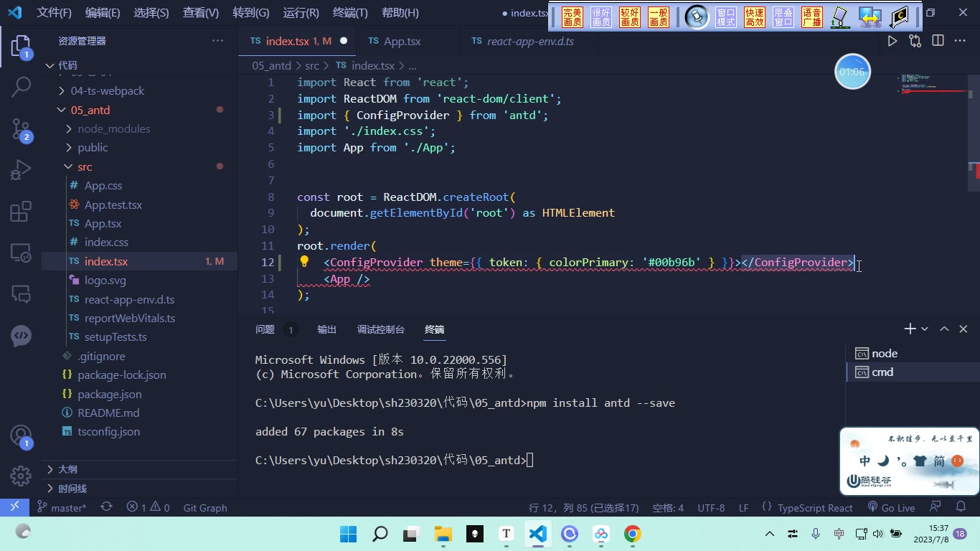Image resolution: width=980 pixels, height=551 pixels.
Task: Open the Run and Debug view
Action: [21, 170]
